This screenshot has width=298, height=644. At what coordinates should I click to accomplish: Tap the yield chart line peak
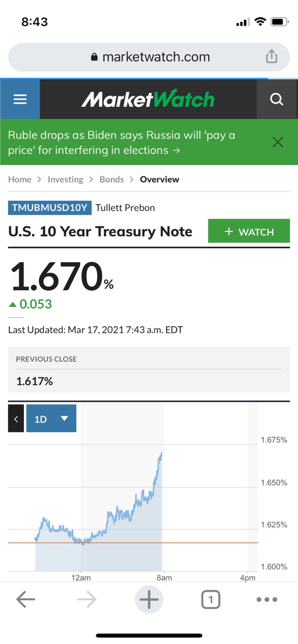tap(161, 453)
